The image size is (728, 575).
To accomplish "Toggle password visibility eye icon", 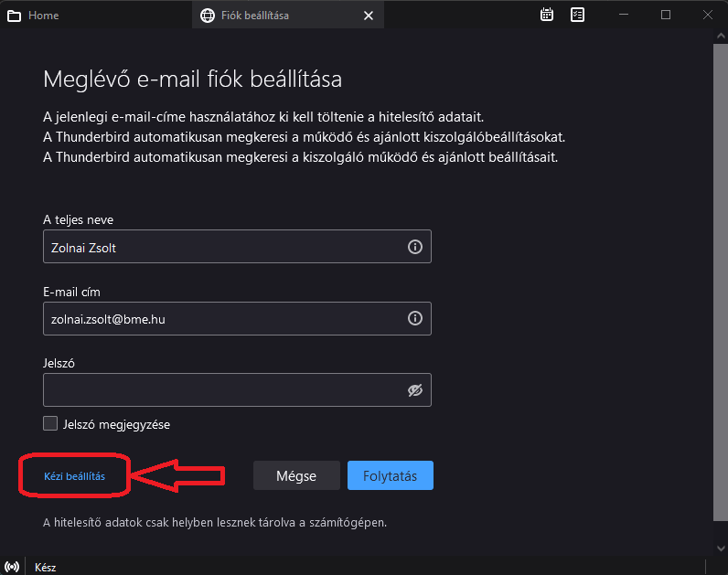I will coord(415,390).
